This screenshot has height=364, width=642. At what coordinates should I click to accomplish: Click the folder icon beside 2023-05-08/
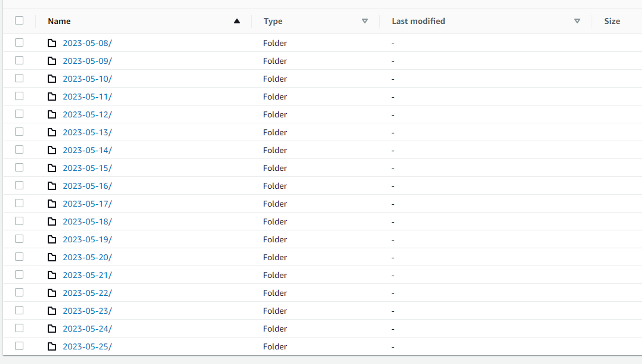click(52, 43)
